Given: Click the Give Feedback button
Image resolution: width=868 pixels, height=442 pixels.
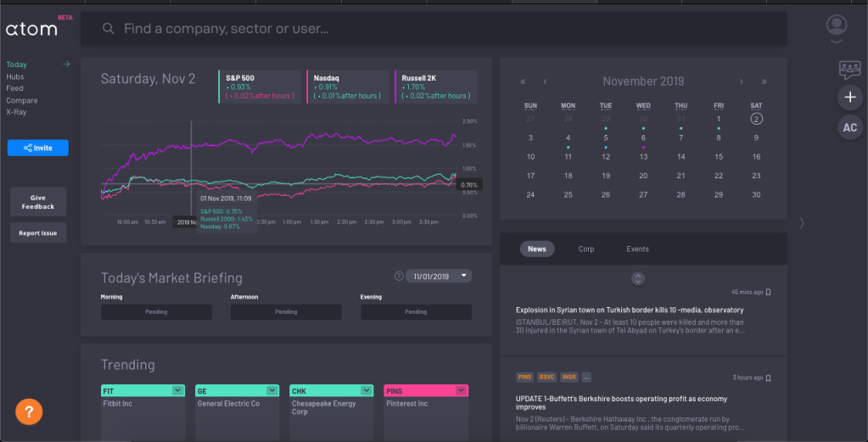Looking at the screenshot, I should (37, 202).
